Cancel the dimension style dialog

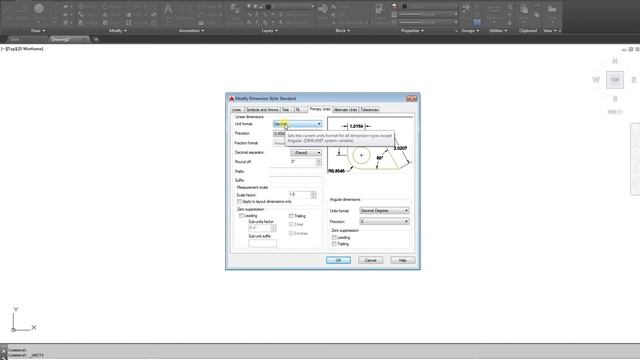coord(371,260)
